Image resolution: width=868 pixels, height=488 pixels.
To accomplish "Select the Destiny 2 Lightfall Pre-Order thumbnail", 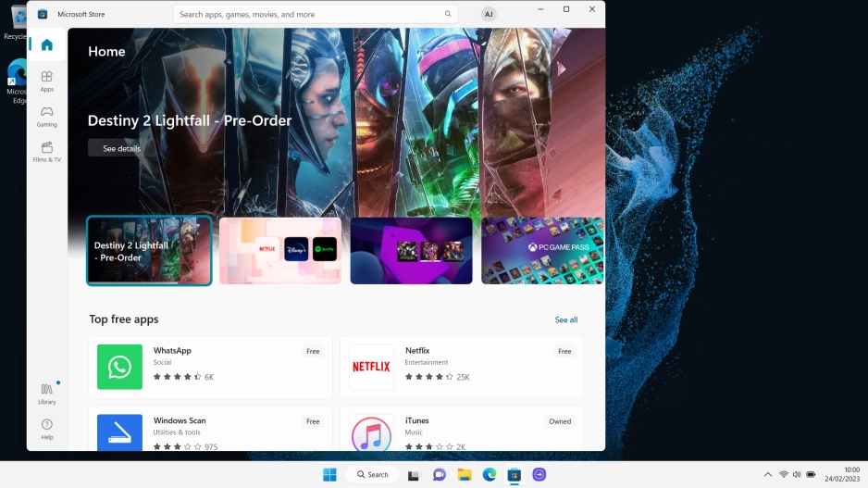I will point(149,251).
